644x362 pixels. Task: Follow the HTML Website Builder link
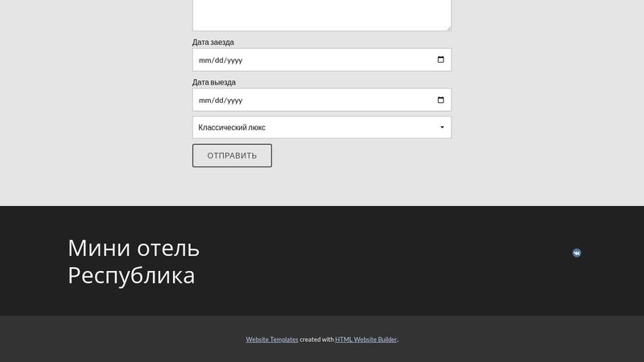click(x=366, y=339)
